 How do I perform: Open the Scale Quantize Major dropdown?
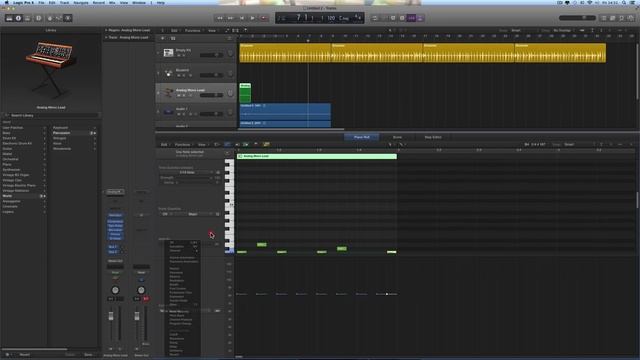click(x=193, y=214)
